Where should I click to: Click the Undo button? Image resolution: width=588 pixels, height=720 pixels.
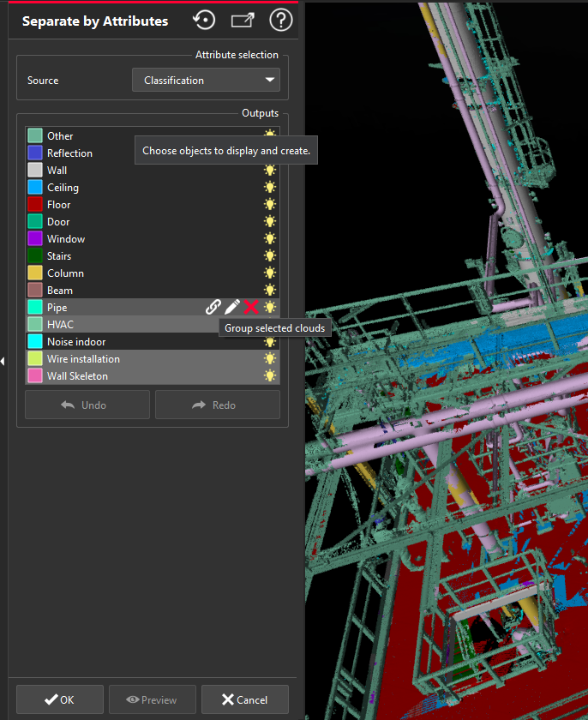[x=87, y=405]
